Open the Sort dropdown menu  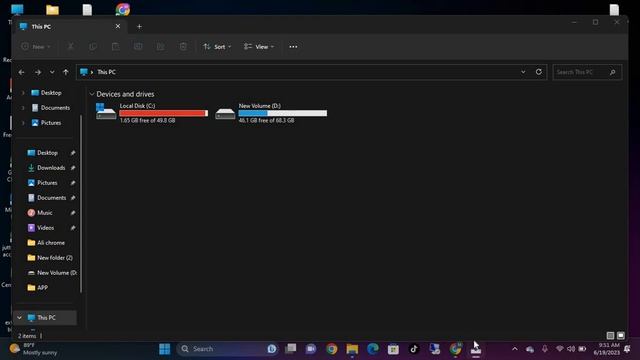(217, 47)
